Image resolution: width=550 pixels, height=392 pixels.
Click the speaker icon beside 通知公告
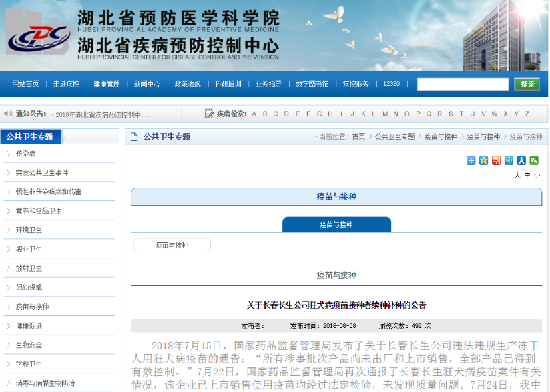pos(8,114)
